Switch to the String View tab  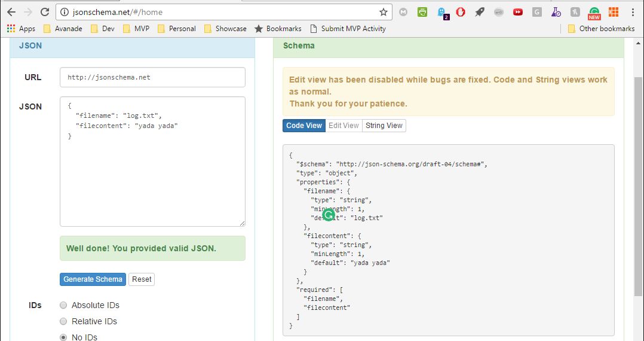tap(384, 126)
